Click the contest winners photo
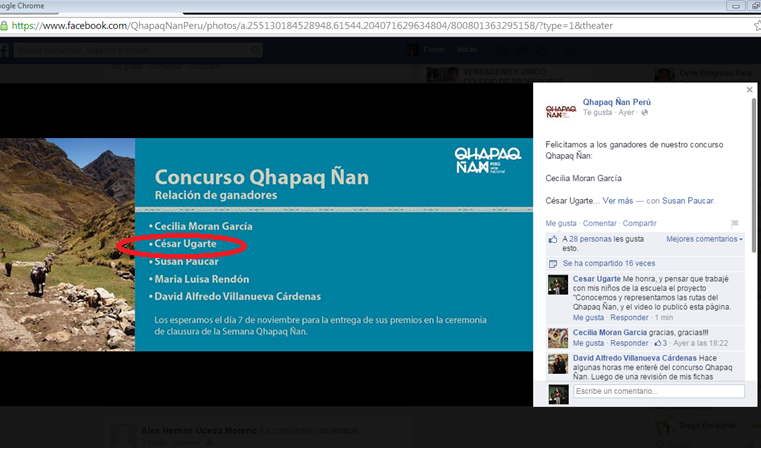Screen dimensions: 761x450 pos(266,245)
